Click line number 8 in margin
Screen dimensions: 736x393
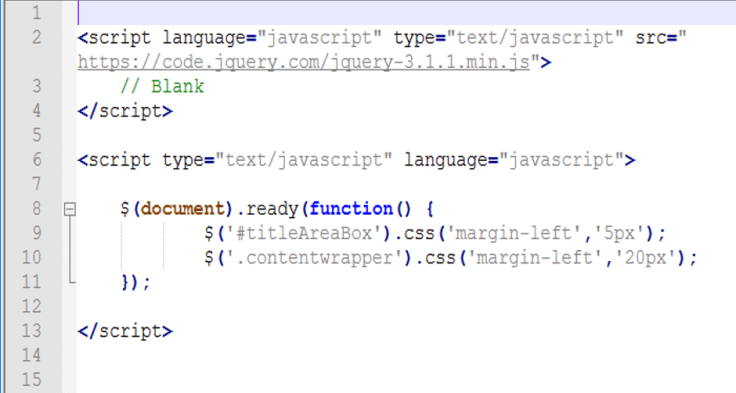click(x=37, y=208)
